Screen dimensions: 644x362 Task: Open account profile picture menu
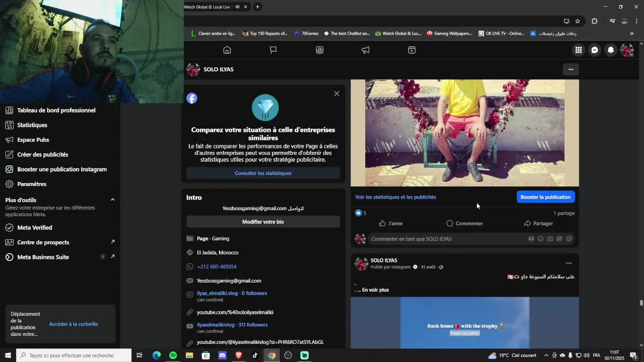tap(627, 50)
